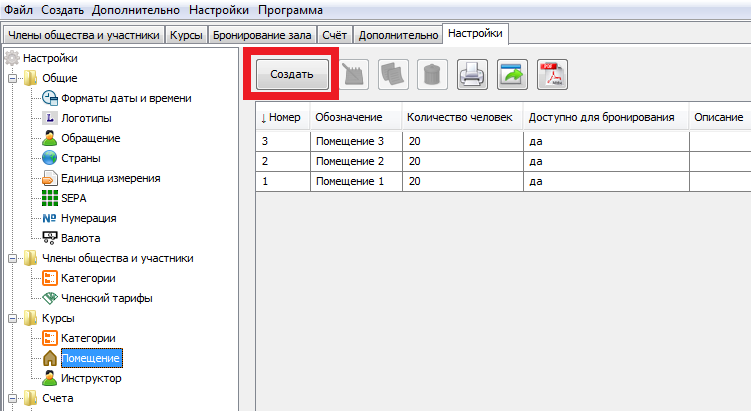Open the Файл menu

pyautogui.click(x=18, y=10)
